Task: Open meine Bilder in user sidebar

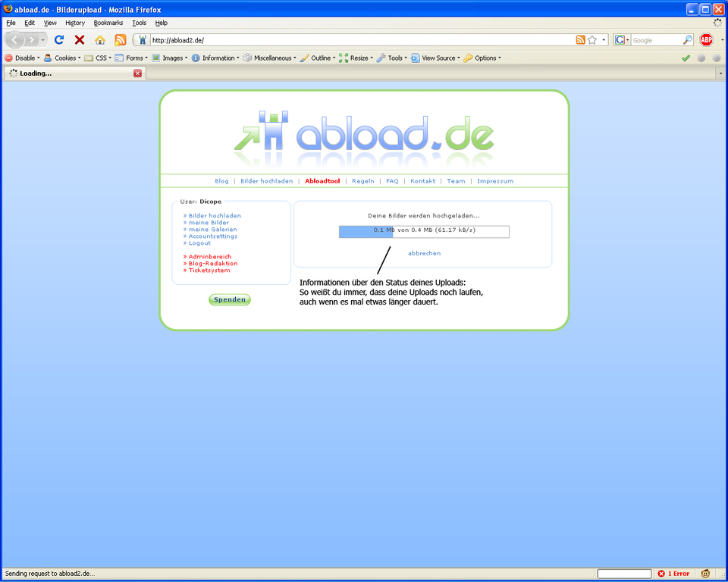Action: coord(209,222)
